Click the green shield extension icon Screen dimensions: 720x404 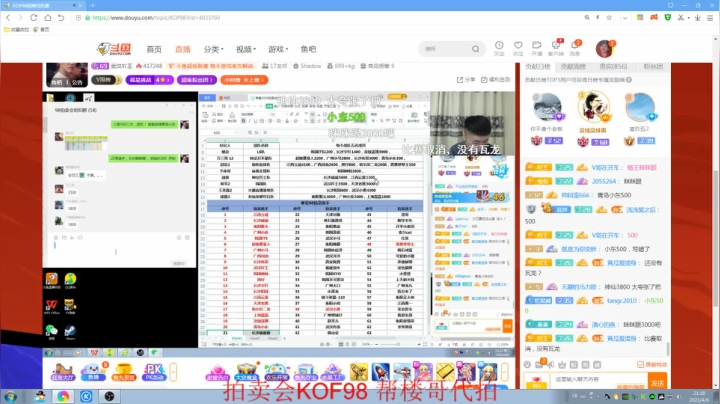click(x=668, y=17)
